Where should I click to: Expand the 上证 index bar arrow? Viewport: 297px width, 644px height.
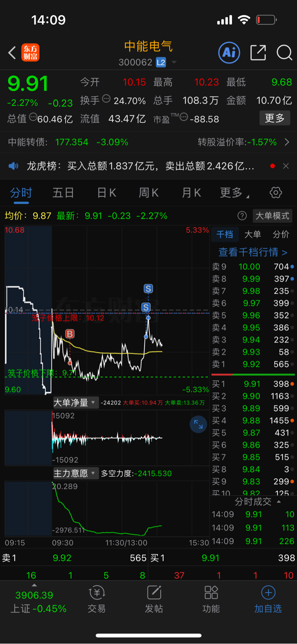(34, 585)
